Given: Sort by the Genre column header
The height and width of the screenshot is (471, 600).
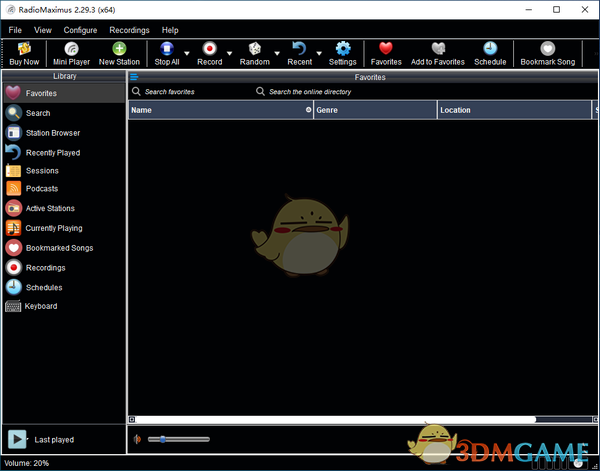Looking at the screenshot, I should click(x=375, y=110).
